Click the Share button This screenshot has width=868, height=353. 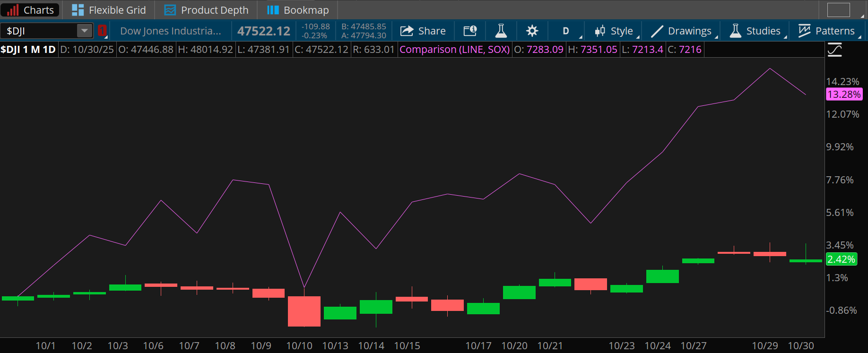click(423, 31)
